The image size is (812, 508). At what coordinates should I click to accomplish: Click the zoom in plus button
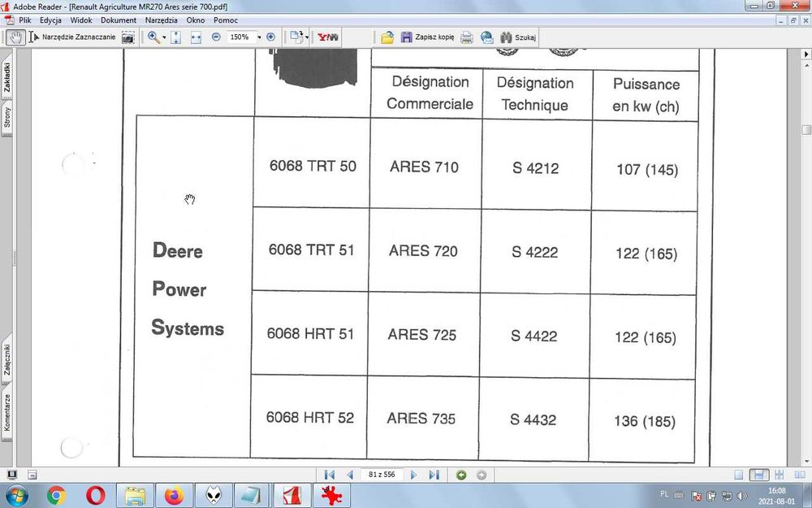tap(271, 37)
